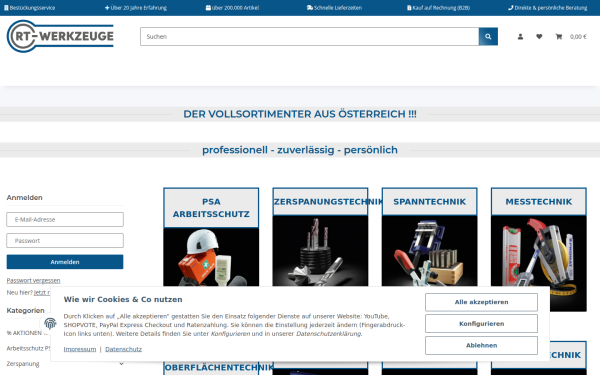Click Konfigurieren cookie button

click(481, 324)
